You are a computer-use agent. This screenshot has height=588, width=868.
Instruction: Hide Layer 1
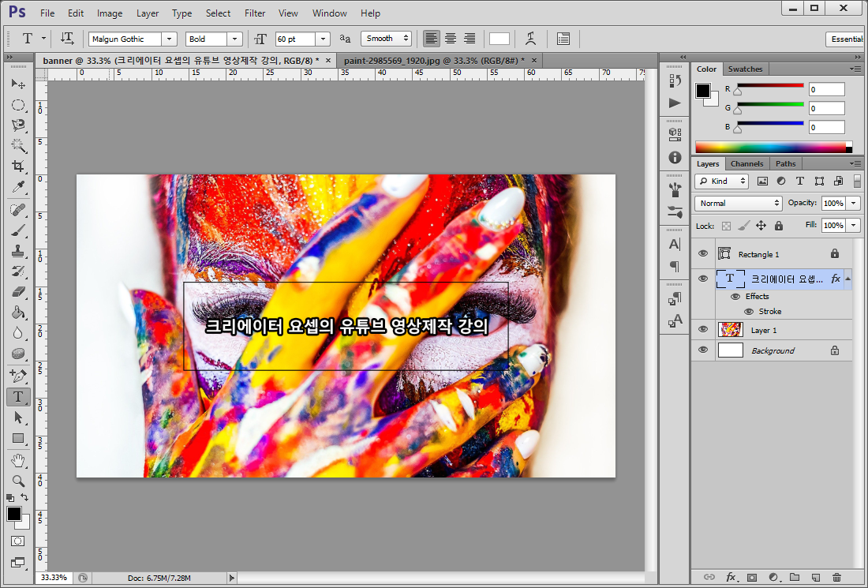tap(703, 329)
